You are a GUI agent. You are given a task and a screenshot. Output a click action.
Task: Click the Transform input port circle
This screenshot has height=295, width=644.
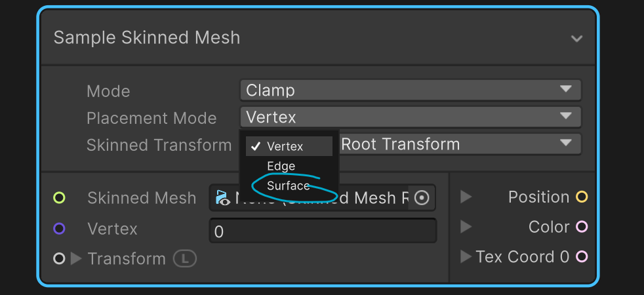tap(59, 259)
